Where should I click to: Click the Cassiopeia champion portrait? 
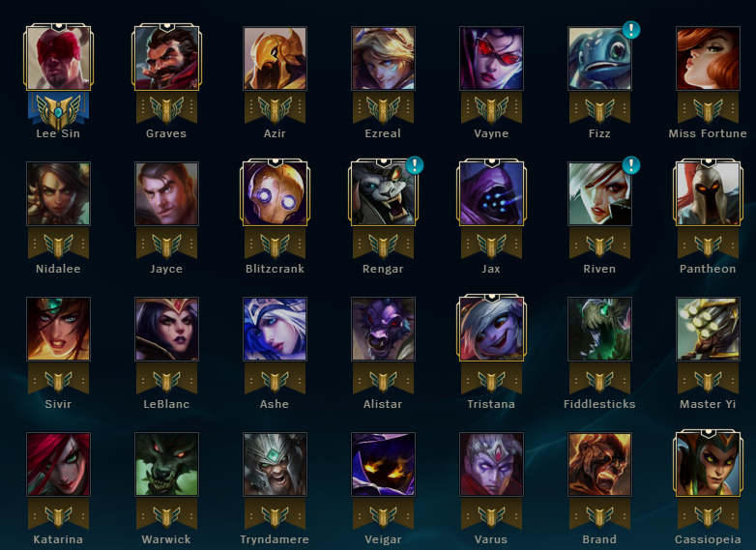click(708, 465)
